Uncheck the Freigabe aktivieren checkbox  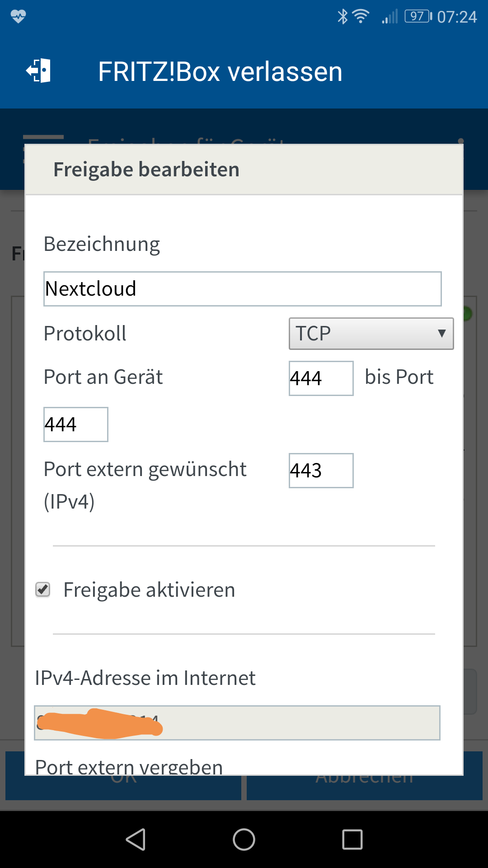point(43,590)
